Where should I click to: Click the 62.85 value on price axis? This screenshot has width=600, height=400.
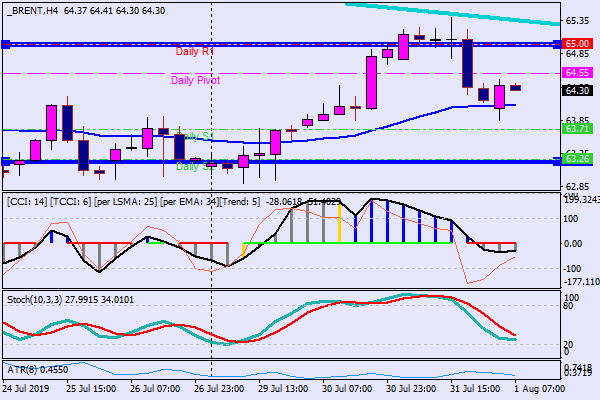[x=577, y=187]
